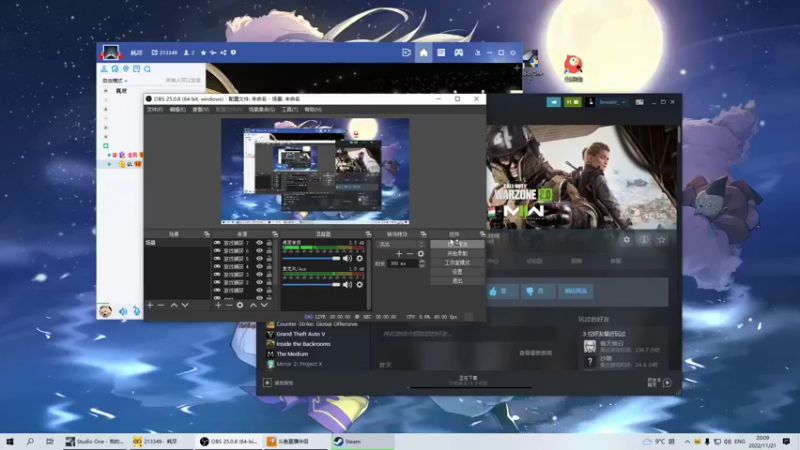The height and width of the screenshot is (450, 800).
Task: Click 开始录制 start recording button
Action: point(457,254)
